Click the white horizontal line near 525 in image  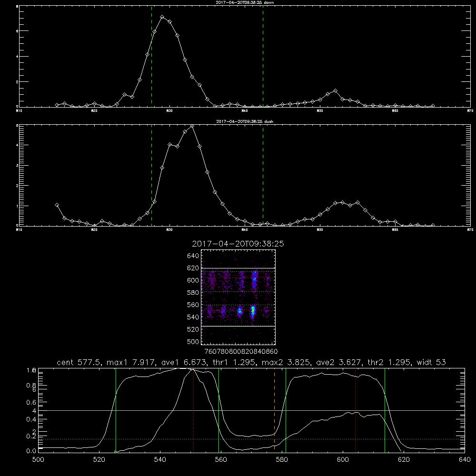[x=238, y=326]
